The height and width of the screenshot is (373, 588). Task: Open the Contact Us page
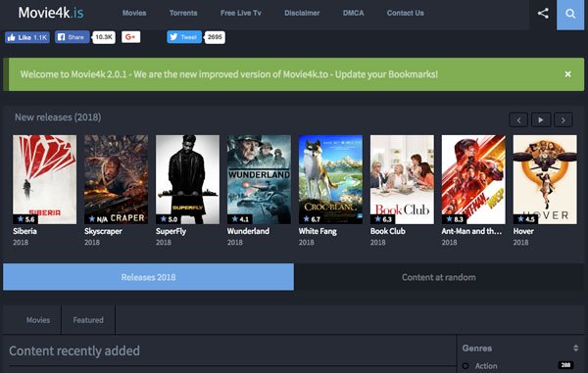pyautogui.click(x=406, y=13)
